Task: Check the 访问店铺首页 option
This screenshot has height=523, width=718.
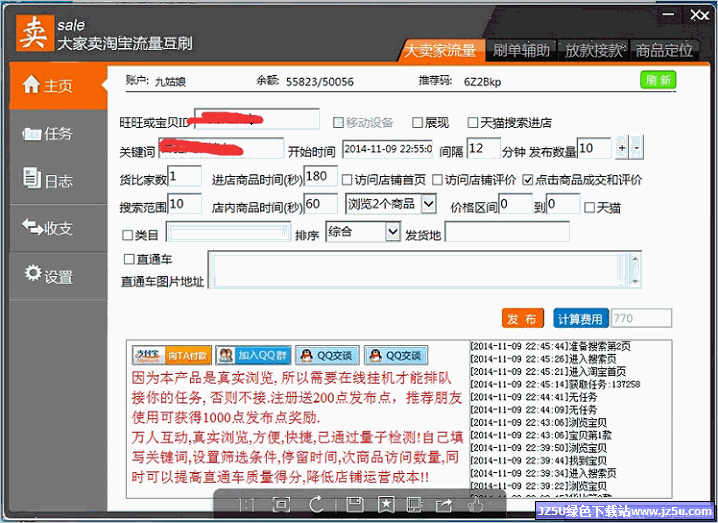Action: click(347, 180)
